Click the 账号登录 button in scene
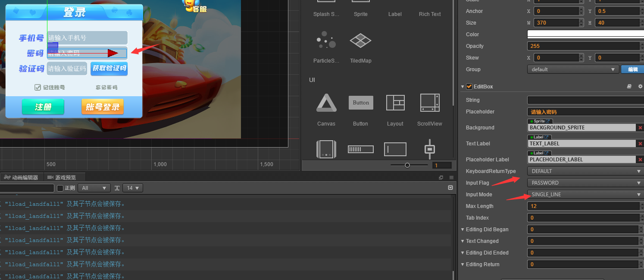The height and width of the screenshot is (280, 644). (103, 107)
